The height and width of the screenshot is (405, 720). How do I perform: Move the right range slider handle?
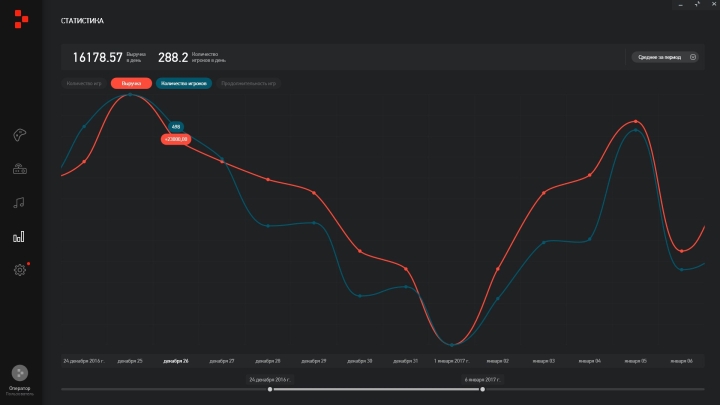pos(483,389)
